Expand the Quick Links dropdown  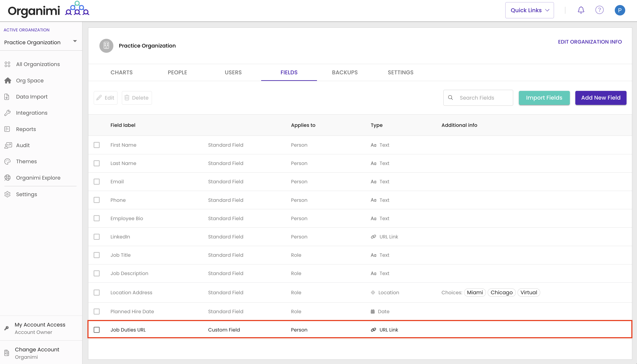click(529, 10)
